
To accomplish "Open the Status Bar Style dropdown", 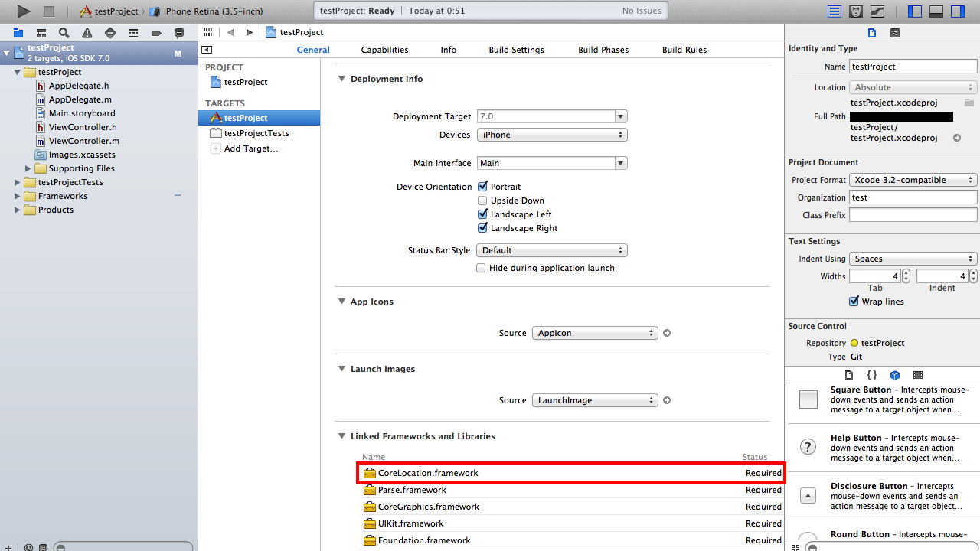I will pyautogui.click(x=552, y=250).
